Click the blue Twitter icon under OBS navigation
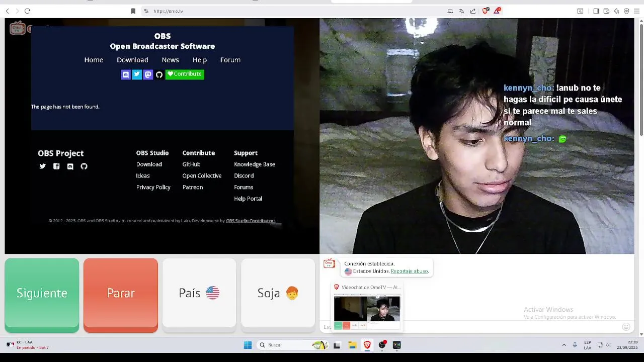This screenshot has width=644, height=362. (137, 74)
